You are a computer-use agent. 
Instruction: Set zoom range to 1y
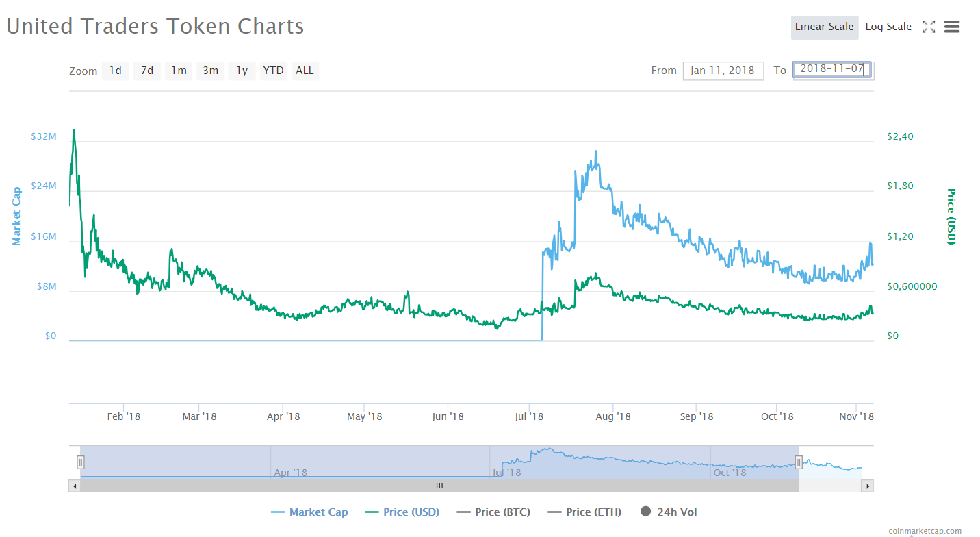pyautogui.click(x=242, y=71)
